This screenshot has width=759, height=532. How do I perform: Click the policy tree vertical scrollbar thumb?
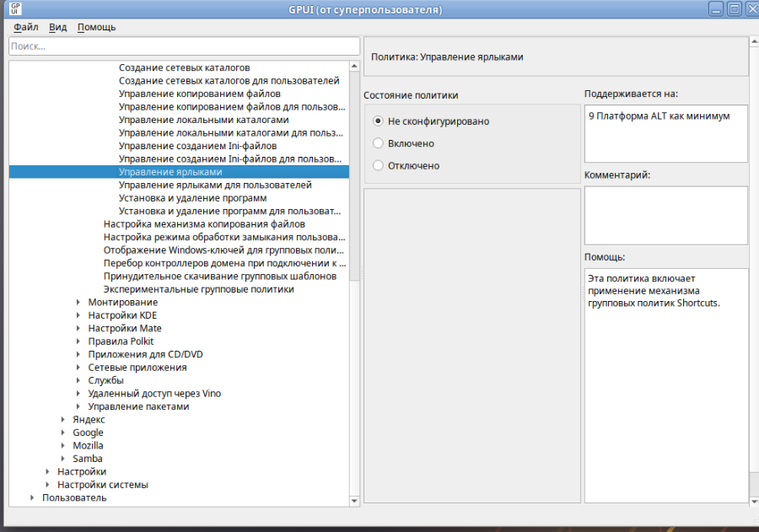(x=354, y=175)
